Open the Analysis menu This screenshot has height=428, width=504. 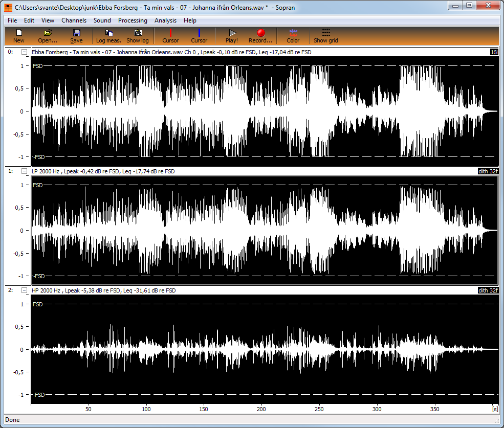pos(165,20)
